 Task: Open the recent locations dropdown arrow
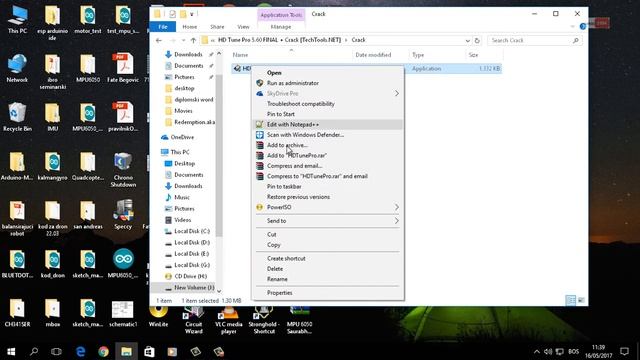183,40
